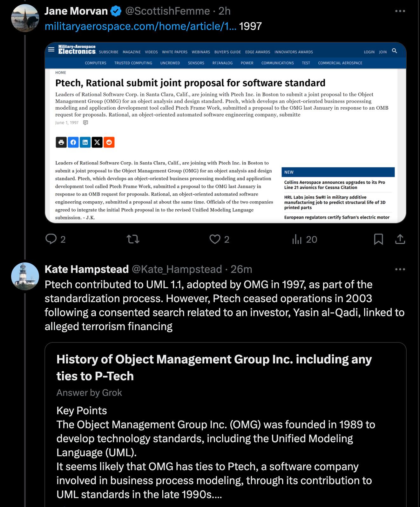Select EDGE AWARDS in the article header
Image resolution: width=420 pixels, height=507 pixels.
click(x=258, y=52)
